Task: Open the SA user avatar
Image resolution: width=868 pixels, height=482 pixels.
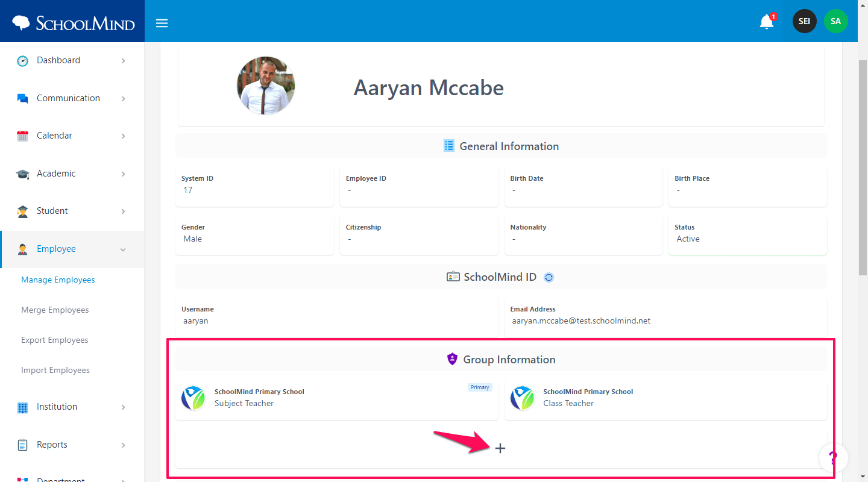Action: 835,21
